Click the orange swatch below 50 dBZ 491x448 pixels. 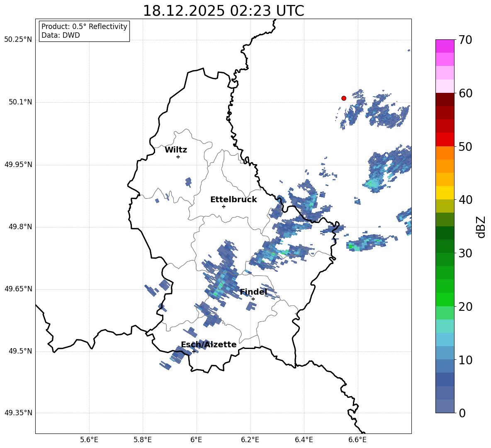(445, 153)
